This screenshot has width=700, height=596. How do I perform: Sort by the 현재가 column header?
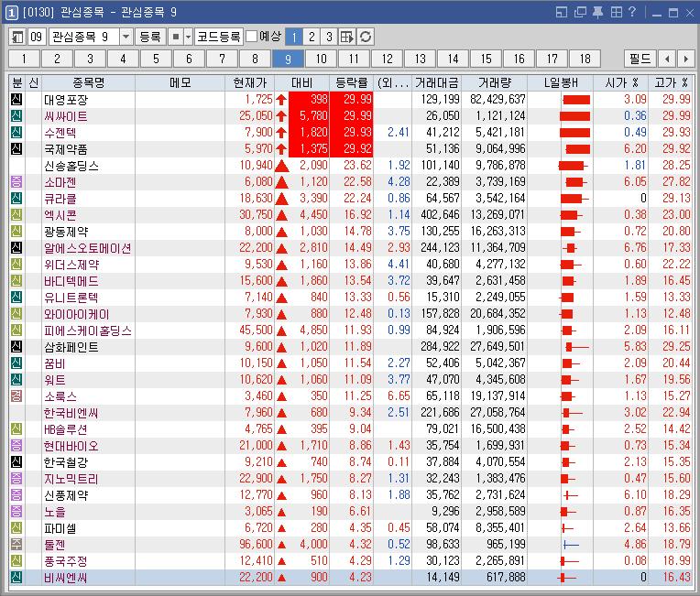click(249, 82)
